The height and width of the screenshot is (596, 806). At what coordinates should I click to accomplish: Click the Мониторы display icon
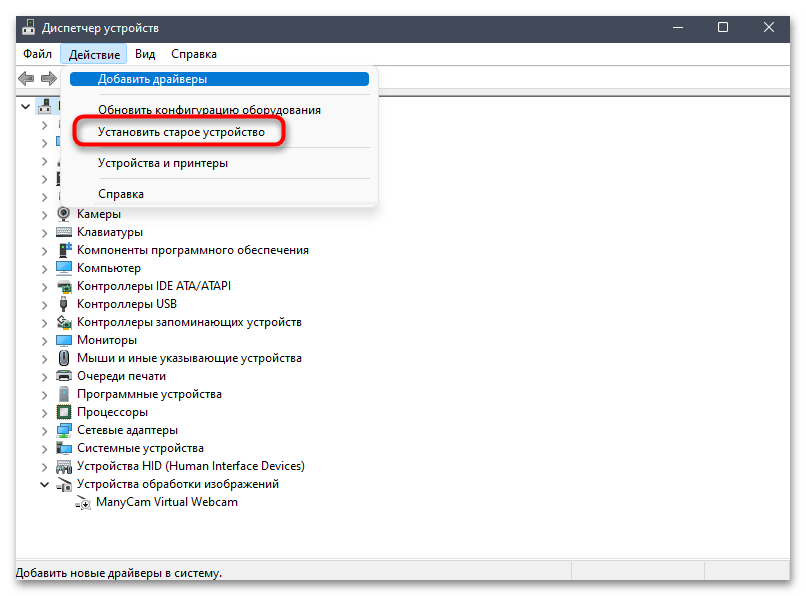(x=64, y=340)
